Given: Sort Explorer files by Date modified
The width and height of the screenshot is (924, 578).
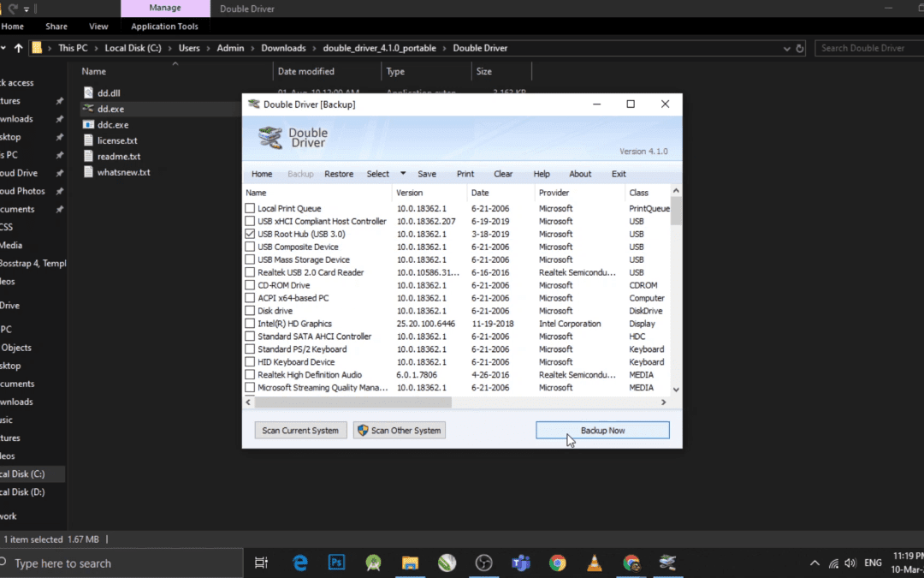Looking at the screenshot, I should 327,71.
